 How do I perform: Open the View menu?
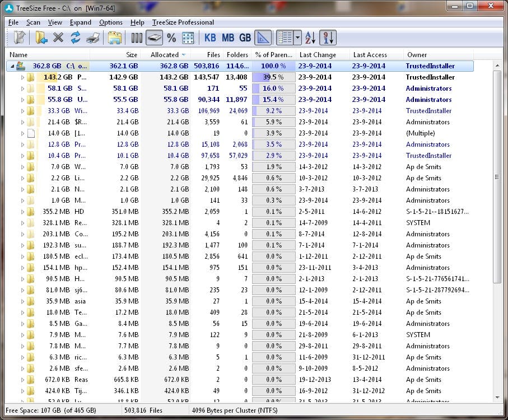[55, 22]
